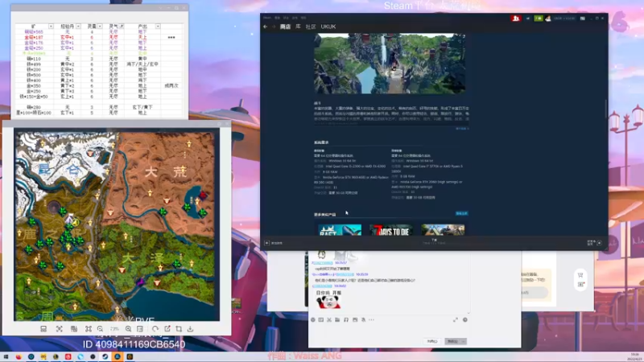The height and width of the screenshot is (362, 644).
Task: Click the third image viewer toolbar icon
Action: click(x=74, y=329)
